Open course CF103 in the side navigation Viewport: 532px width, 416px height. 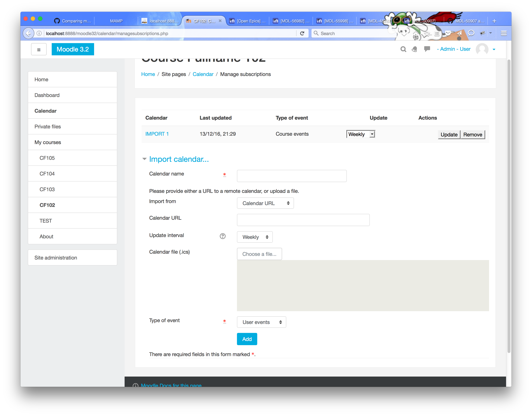72,190
